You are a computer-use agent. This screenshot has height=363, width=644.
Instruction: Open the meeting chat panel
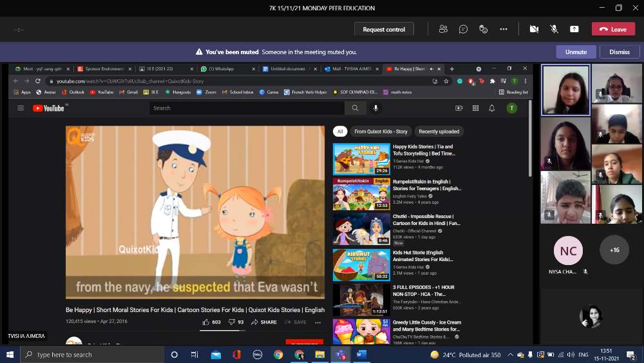click(463, 29)
